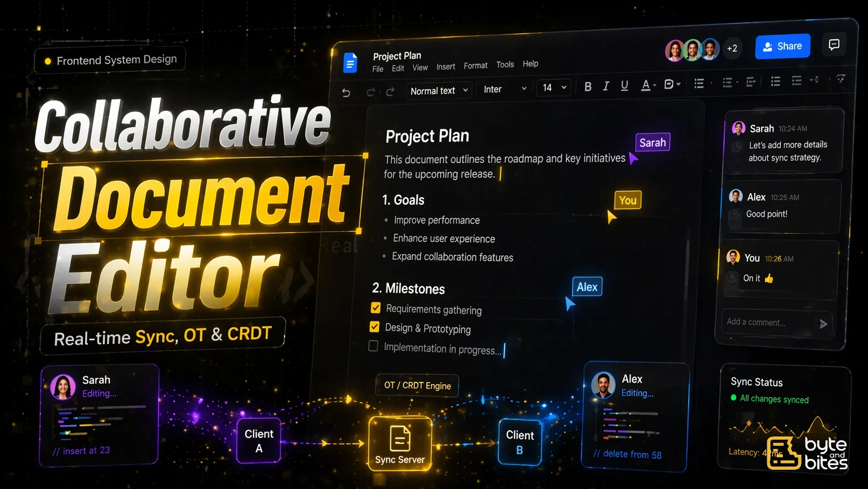The height and width of the screenshot is (489, 868).
Task: Click the +2 more collaborators badge
Action: tap(732, 48)
